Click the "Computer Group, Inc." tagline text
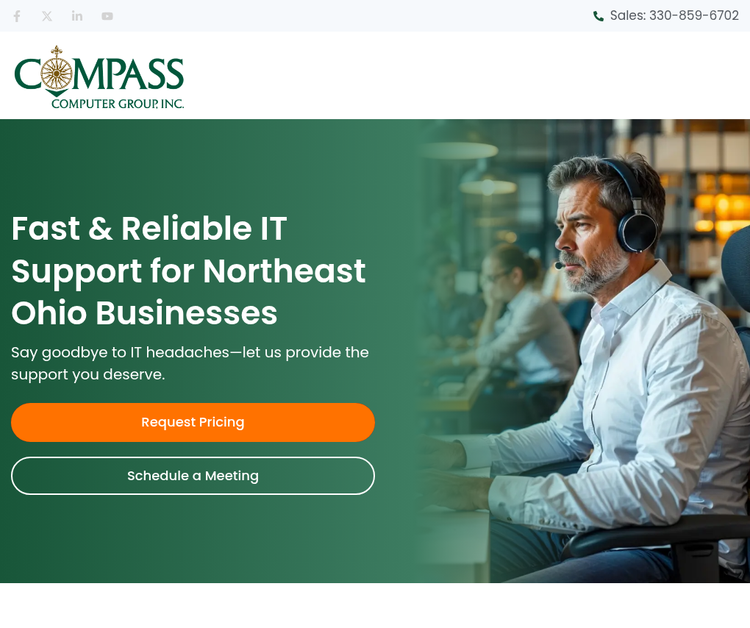Image resolution: width=750 pixels, height=628 pixels. point(118,104)
